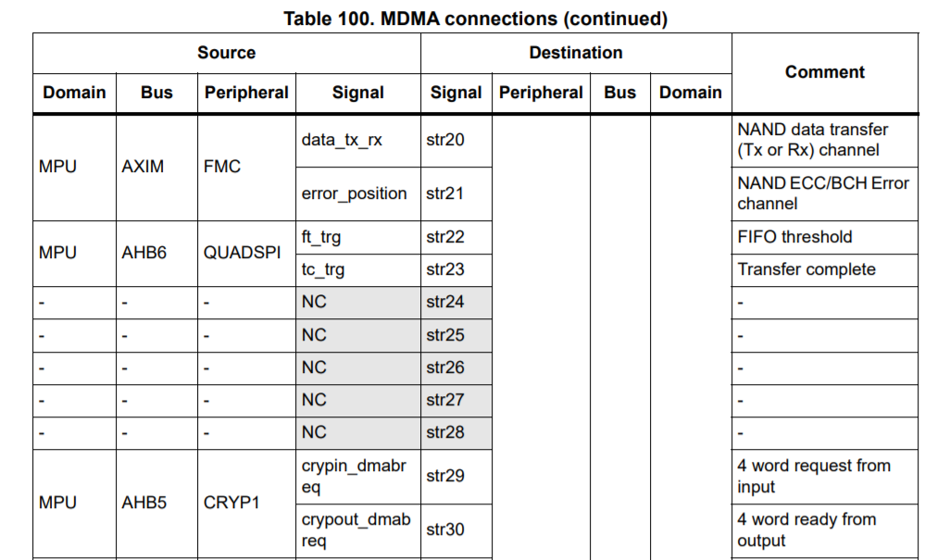
Task: Select the AHB6 bus cell
Action: [156, 254]
